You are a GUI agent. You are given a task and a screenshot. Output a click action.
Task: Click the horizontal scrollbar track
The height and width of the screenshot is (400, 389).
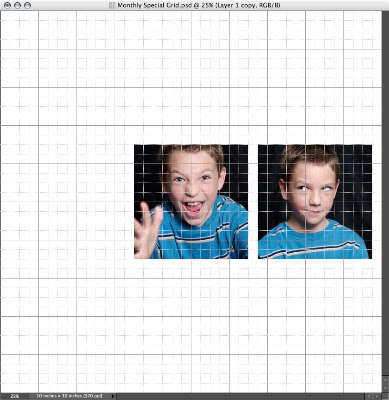(x=239, y=396)
